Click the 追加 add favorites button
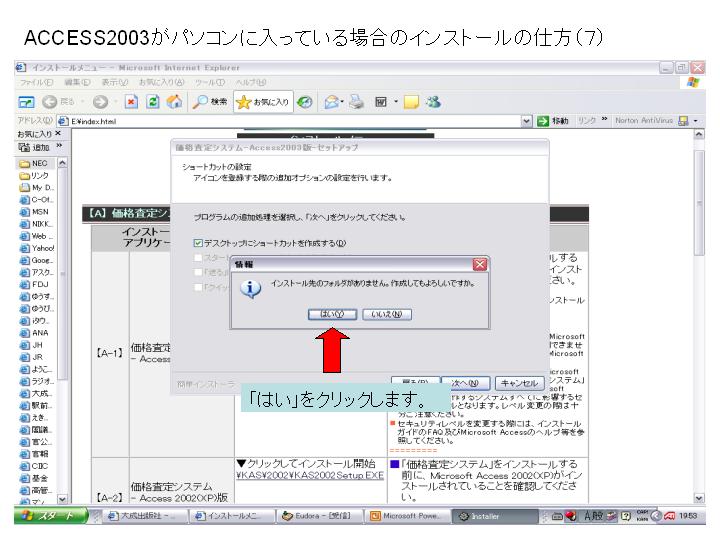 point(34,147)
